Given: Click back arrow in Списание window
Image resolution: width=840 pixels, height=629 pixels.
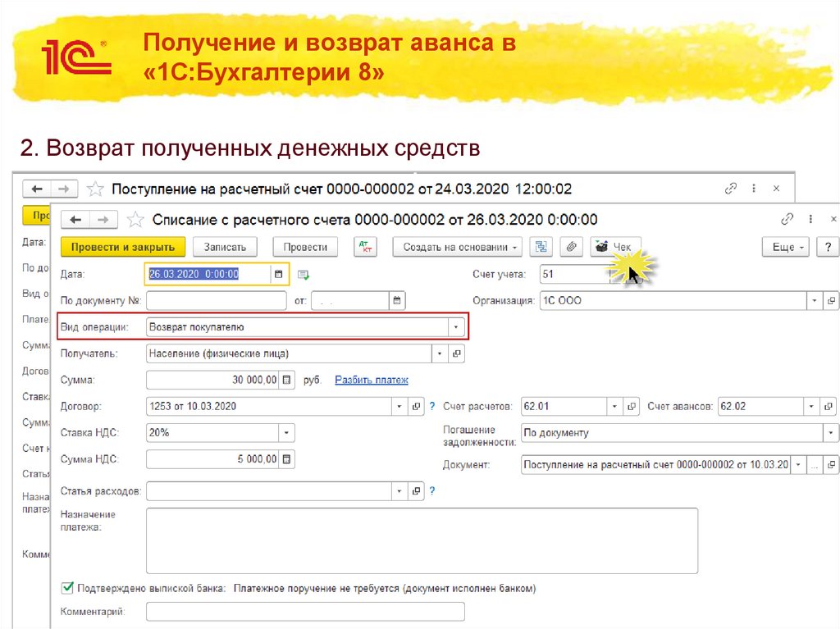Looking at the screenshot, I should [75, 220].
